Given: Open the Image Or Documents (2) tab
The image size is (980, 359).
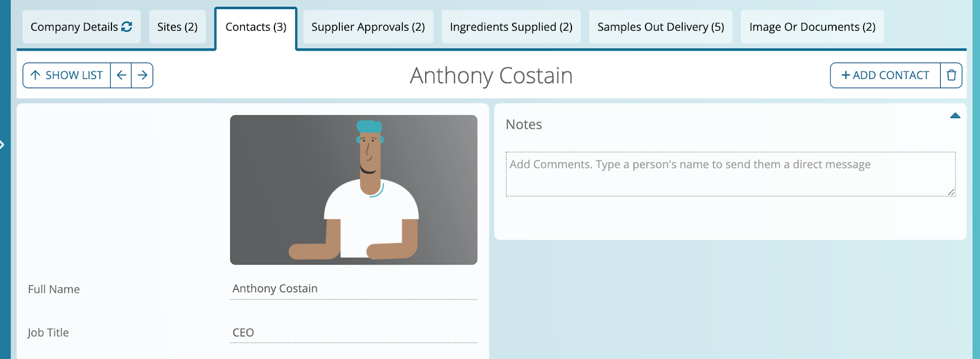Looking at the screenshot, I should coord(812,27).
